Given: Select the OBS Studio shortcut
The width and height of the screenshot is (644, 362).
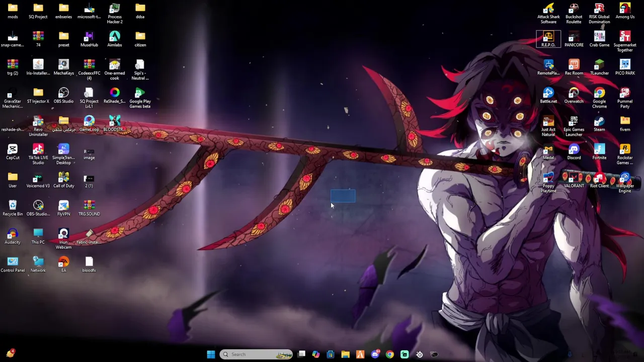Looking at the screenshot, I should coord(63,95).
